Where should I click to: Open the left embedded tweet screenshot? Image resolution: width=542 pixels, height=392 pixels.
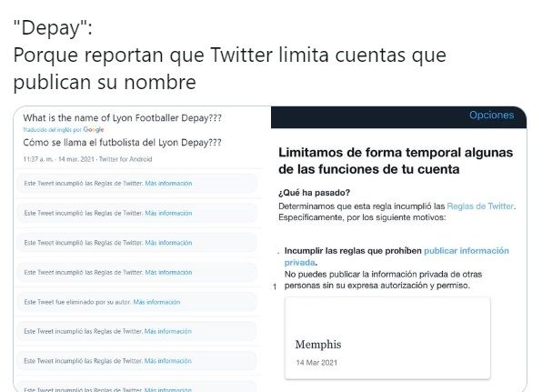click(142, 249)
